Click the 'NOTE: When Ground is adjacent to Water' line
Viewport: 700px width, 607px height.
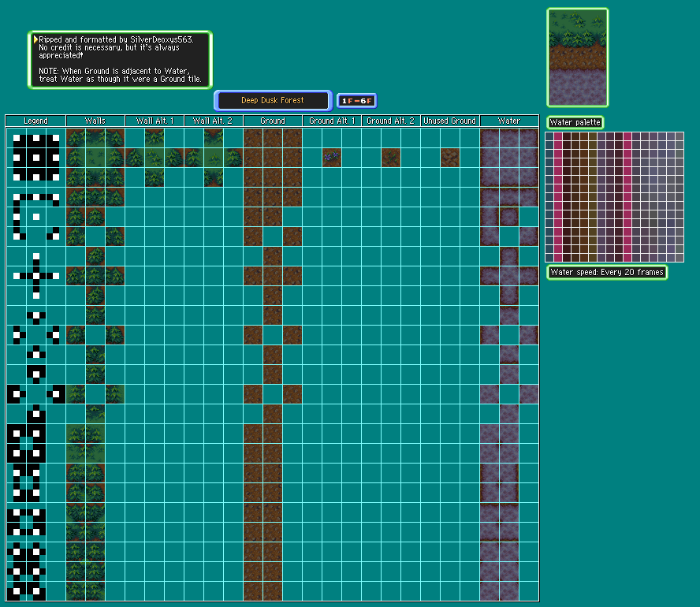pyautogui.click(x=114, y=71)
